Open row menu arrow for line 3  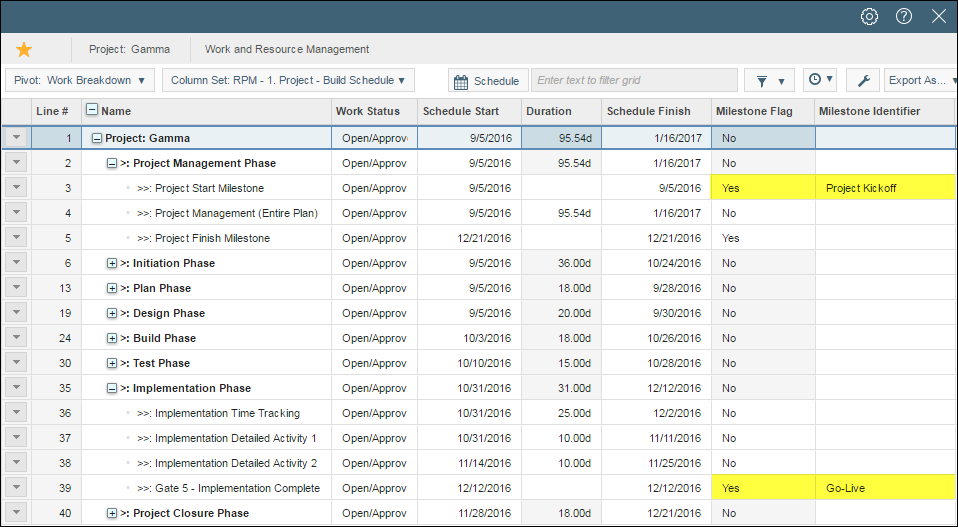pyautogui.click(x=16, y=187)
